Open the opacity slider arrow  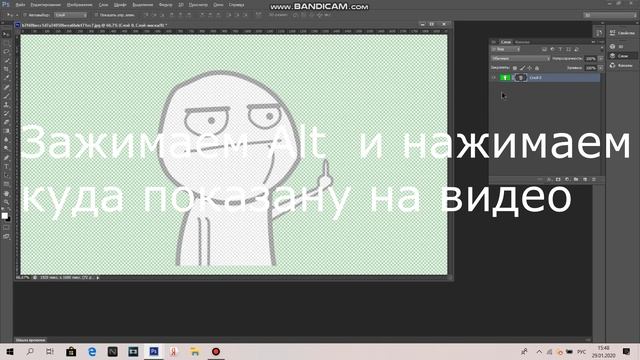[x=600, y=59]
